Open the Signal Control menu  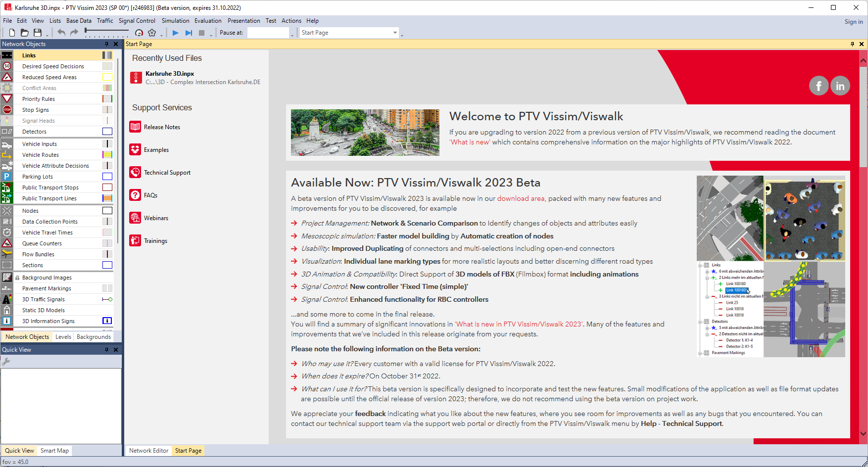click(137, 21)
